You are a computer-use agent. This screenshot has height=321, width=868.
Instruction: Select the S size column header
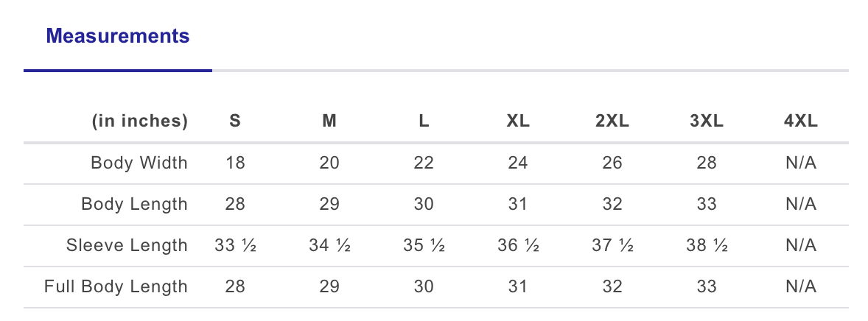[x=235, y=121]
